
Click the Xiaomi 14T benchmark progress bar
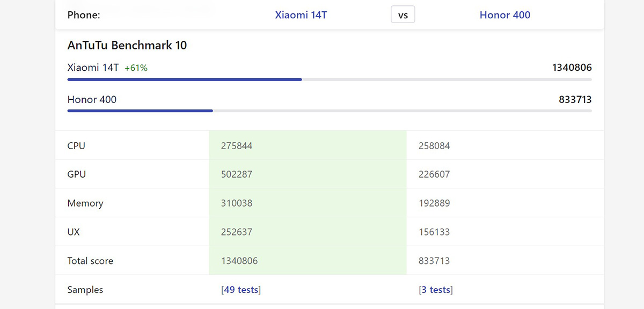[x=330, y=79]
